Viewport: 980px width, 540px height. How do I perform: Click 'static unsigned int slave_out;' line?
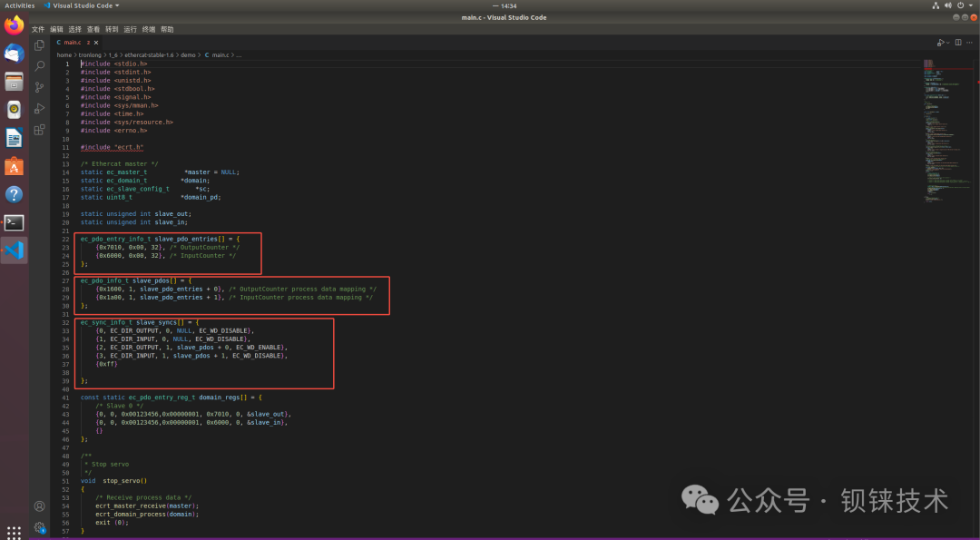coord(136,214)
